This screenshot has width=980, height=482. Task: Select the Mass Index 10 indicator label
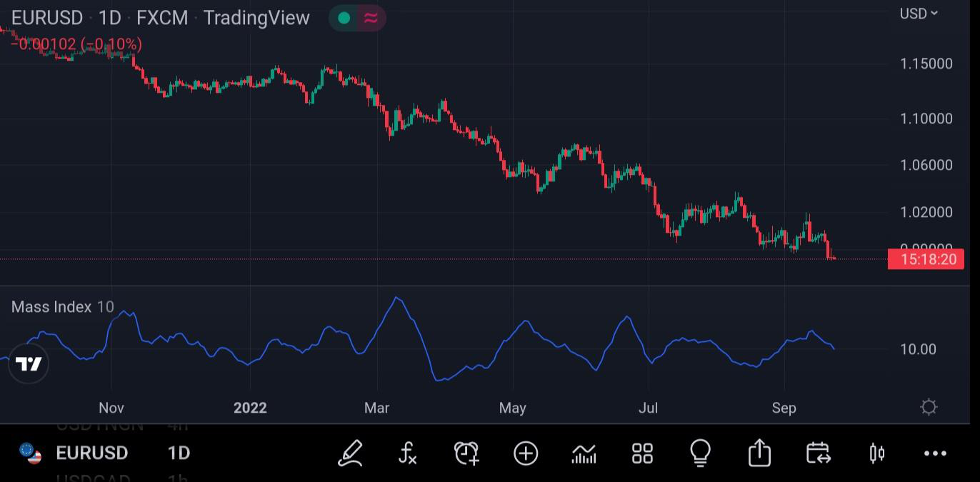point(62,307)
